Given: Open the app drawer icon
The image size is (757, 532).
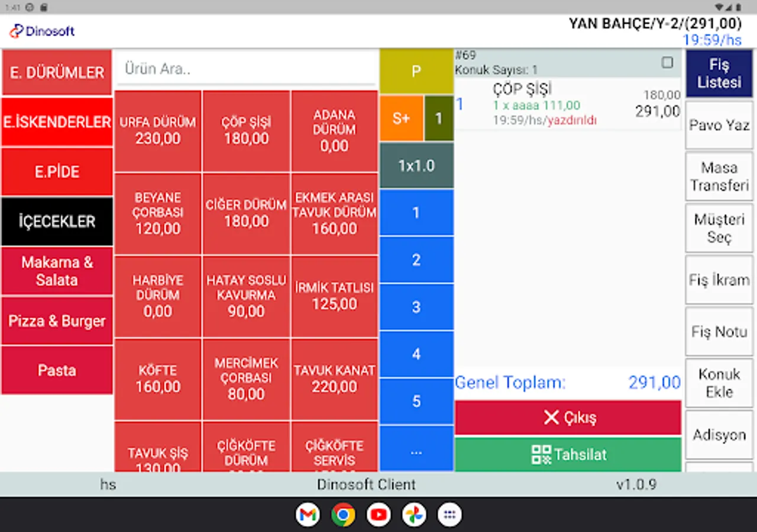Looking at the screenshot, I should [x=449, y=514].
